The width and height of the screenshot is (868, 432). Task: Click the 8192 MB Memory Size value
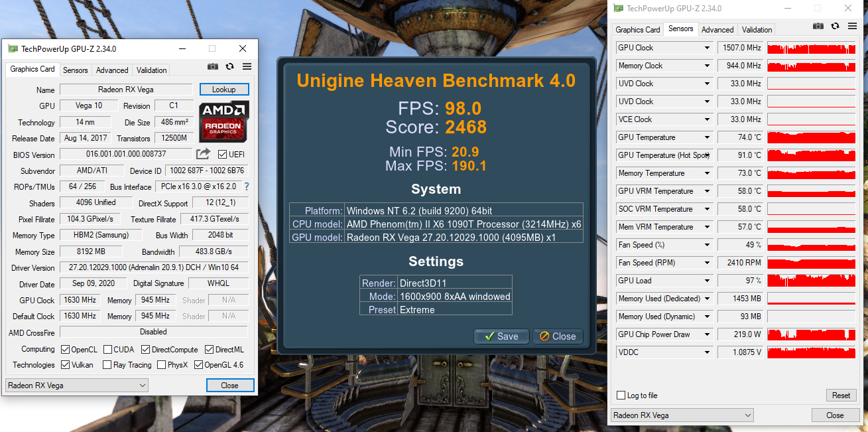[91, 252]
